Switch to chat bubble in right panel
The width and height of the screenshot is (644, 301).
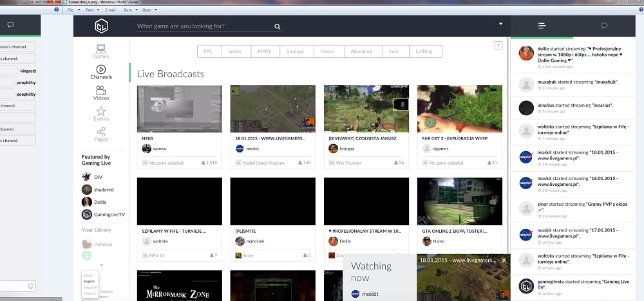coord(604,26)
